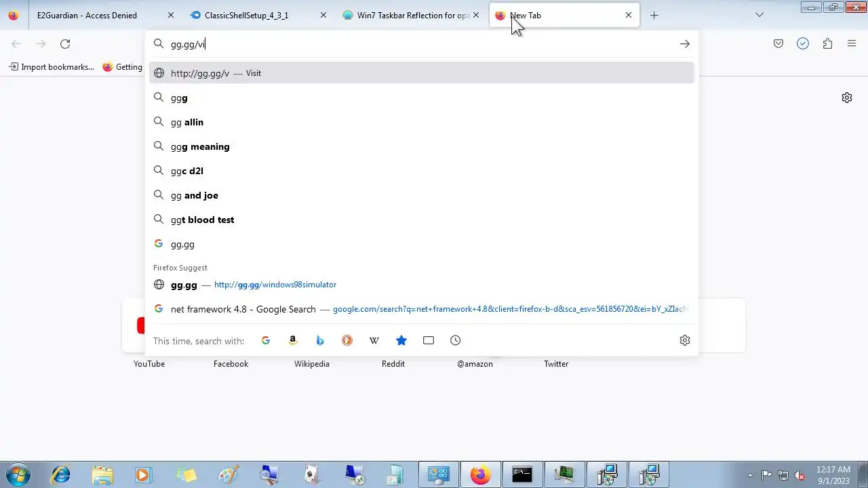Screen dimensions: 868x488
Task: Search in History clock icon
Action: 456,340
